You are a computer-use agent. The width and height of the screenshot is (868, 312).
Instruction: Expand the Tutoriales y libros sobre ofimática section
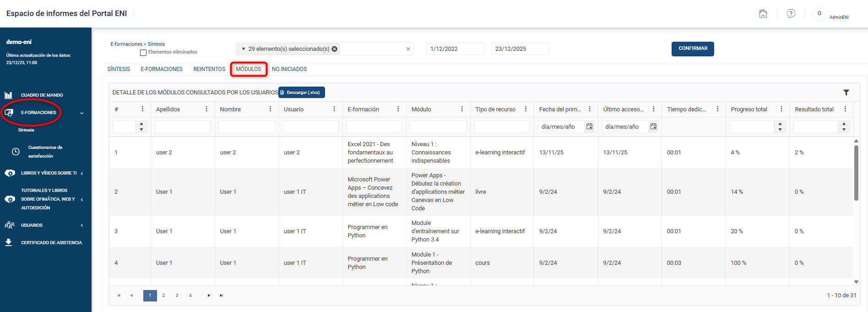pyautogui.click(x=82, y=199)
